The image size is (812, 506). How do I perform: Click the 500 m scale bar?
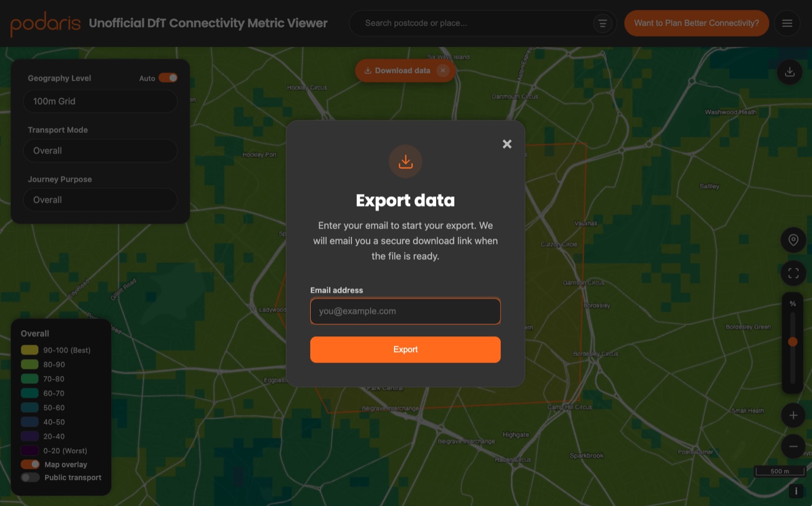[780, 471]
